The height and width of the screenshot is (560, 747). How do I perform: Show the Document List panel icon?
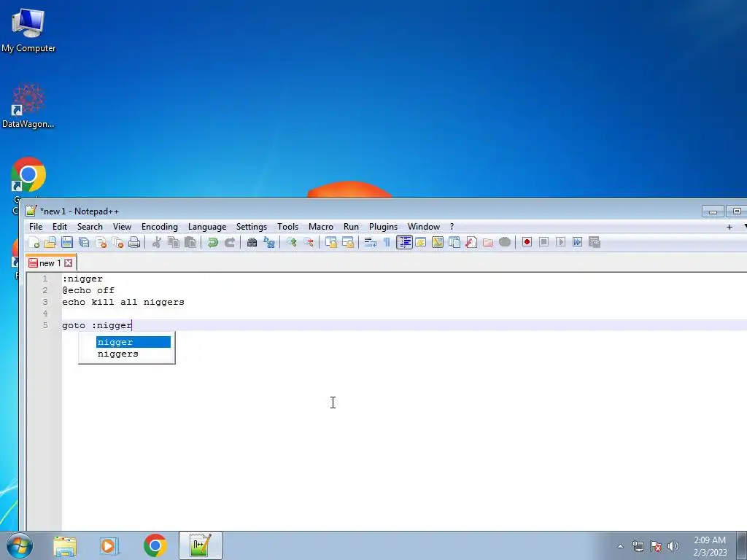coord(454,242)
